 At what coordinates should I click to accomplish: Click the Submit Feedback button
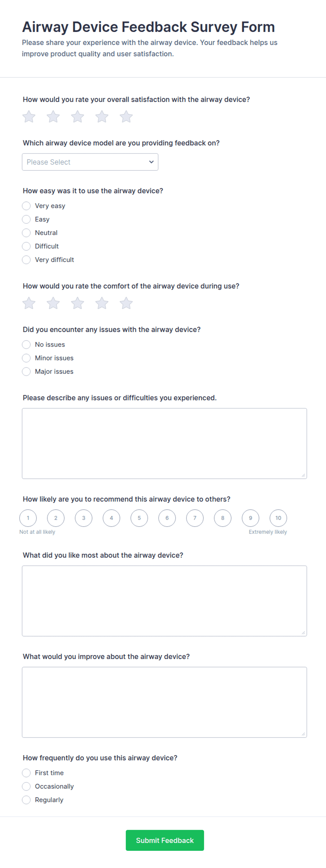pyautogui.click(x=165, y=840)
